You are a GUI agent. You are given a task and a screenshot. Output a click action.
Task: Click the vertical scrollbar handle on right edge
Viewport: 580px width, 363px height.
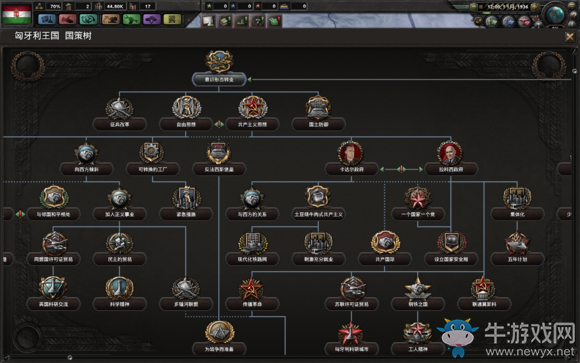pyautogui.click(x=574, y=71)
